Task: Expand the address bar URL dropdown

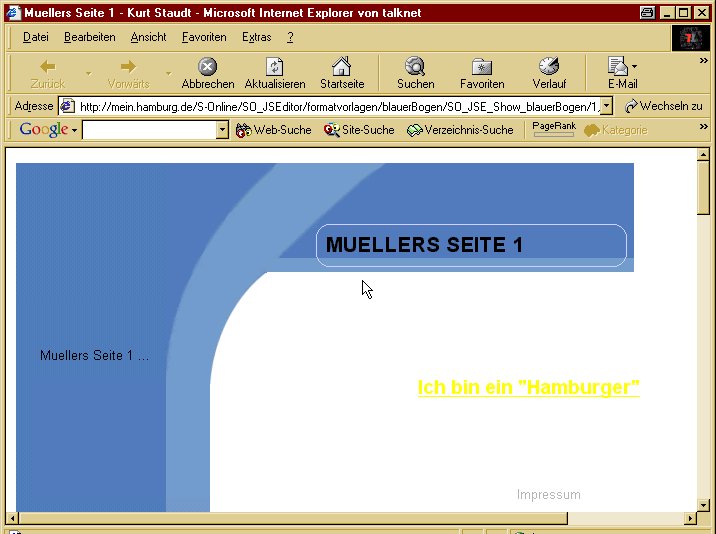Action: pos(606,106)
